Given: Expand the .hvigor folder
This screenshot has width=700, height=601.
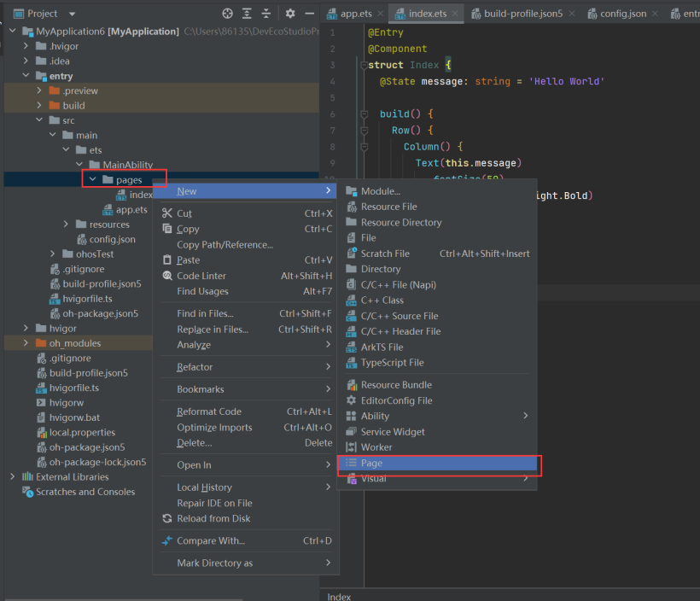Looking at the screenshot, I should (x=26, y=46).
